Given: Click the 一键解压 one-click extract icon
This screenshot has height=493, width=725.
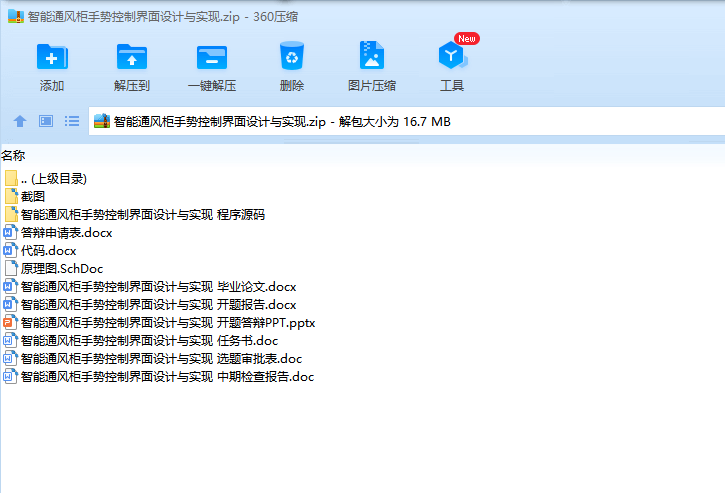Looking at the screenshot, I should (212, 57).
